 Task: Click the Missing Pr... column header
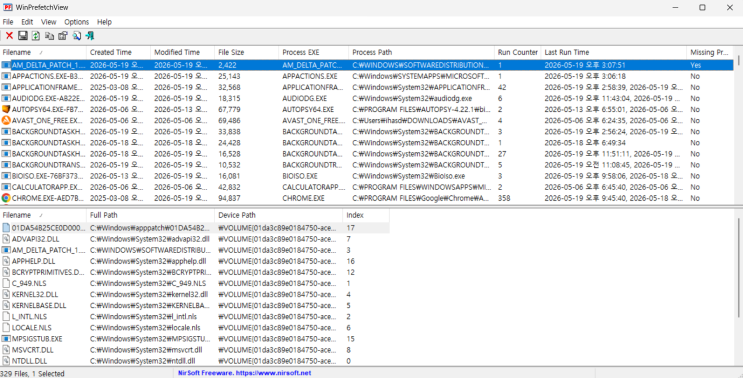click(710, 52)
